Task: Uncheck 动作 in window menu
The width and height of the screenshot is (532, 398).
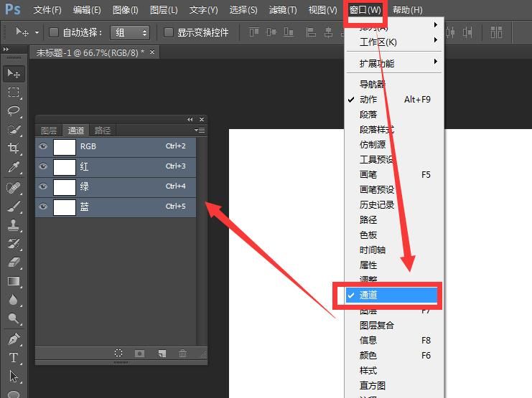Action: (x=394, y=100)
